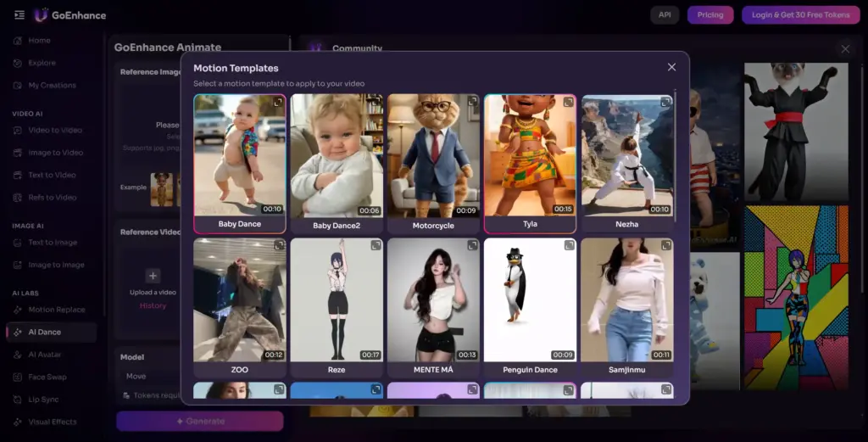Open the upload History link

tap(153, 305)
